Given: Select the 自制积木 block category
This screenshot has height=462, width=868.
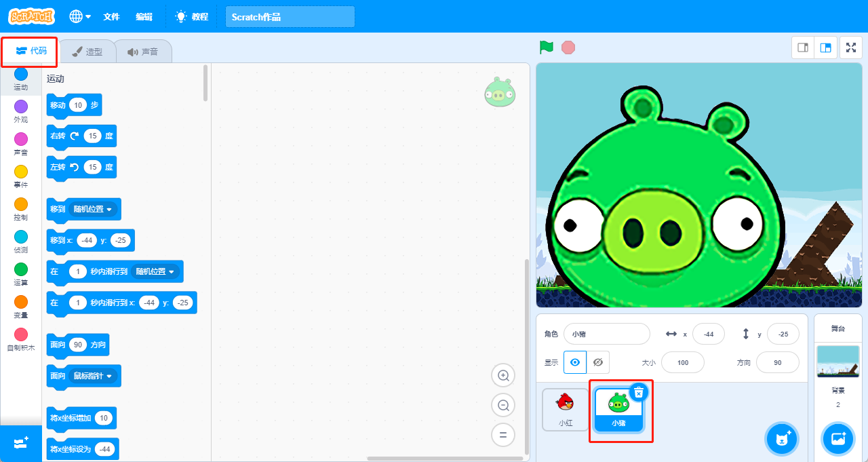Looking at the screenshot, I should point(21,340).
